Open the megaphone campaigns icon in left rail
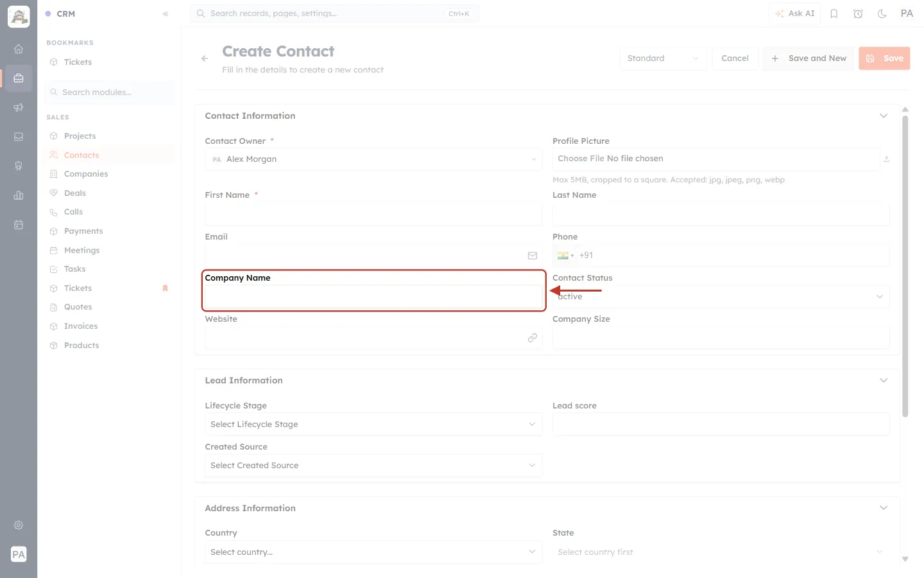Image resolution: width=924 pixels, height=578 pixels. [19, 107]
